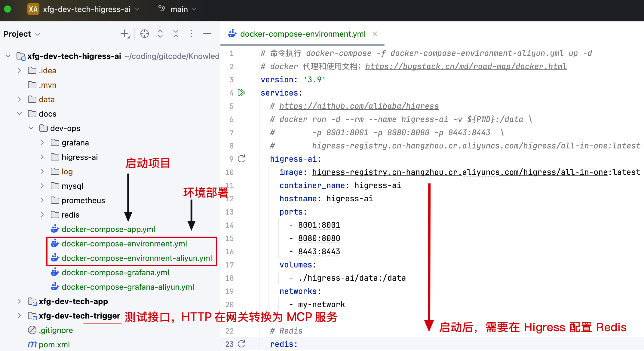Open xfg-dev-tech-higress-ai project switcher dropdown

pyautogui.click(x=87, y=9)
